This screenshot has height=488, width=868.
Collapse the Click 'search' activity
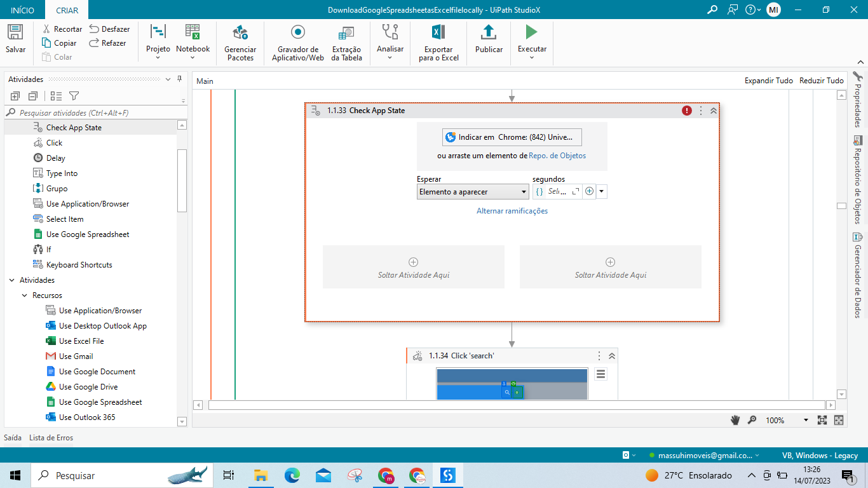click(x=611, y=356)
